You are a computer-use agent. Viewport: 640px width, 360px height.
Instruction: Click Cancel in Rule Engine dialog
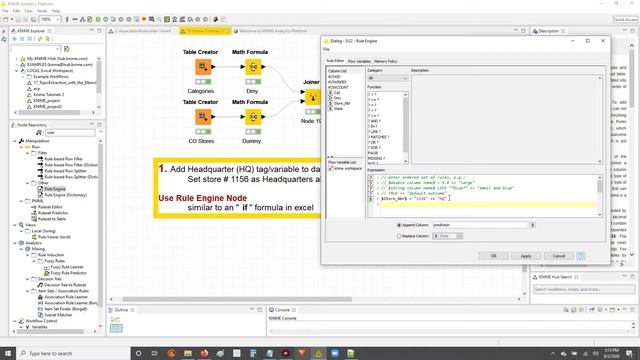pos(558,256)
